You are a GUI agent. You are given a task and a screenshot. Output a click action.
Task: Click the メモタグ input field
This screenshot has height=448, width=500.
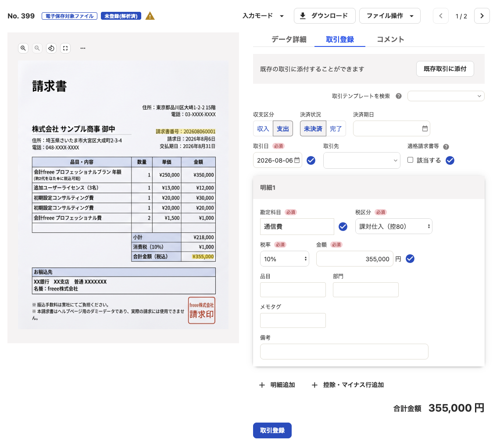click(293, 320)
